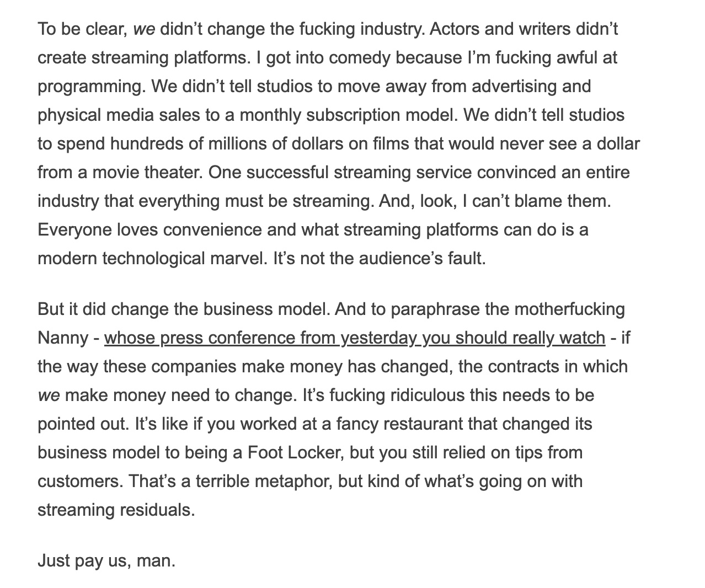Click the italic "we" before "make money need"
Image resolution: width=705 pixels, height=588 pixels.
(49, 395)
